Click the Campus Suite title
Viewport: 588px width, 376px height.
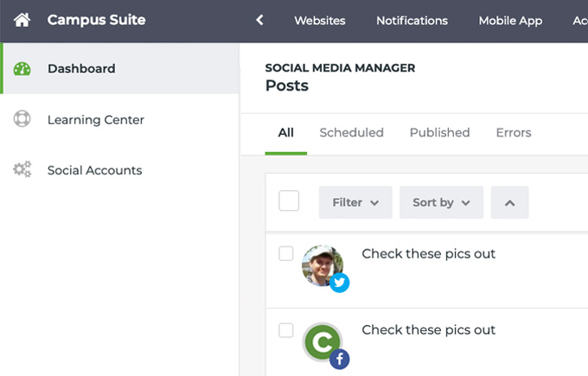coord(96,20)
